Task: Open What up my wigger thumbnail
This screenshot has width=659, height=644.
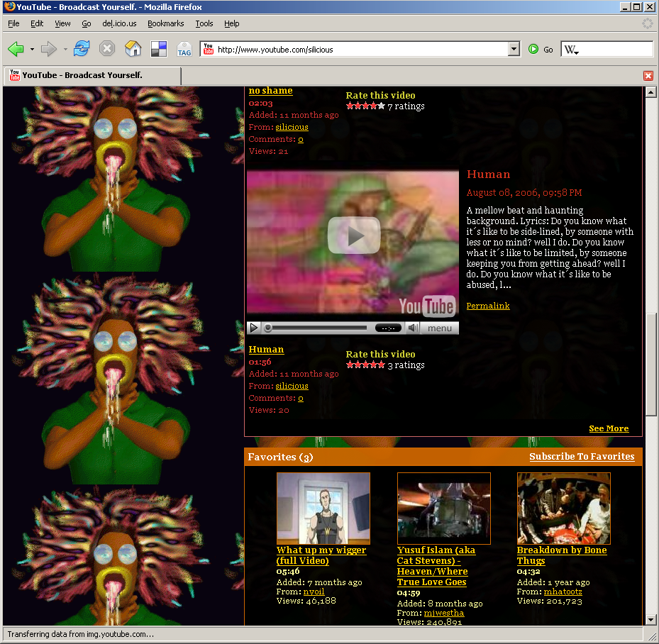Action: click(x=323, y=509)
